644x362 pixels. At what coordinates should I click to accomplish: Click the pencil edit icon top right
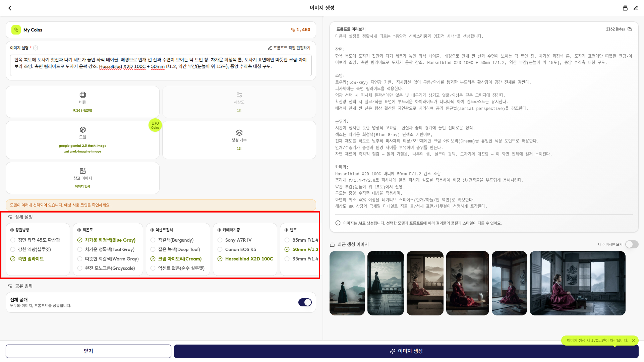(636, 8)
